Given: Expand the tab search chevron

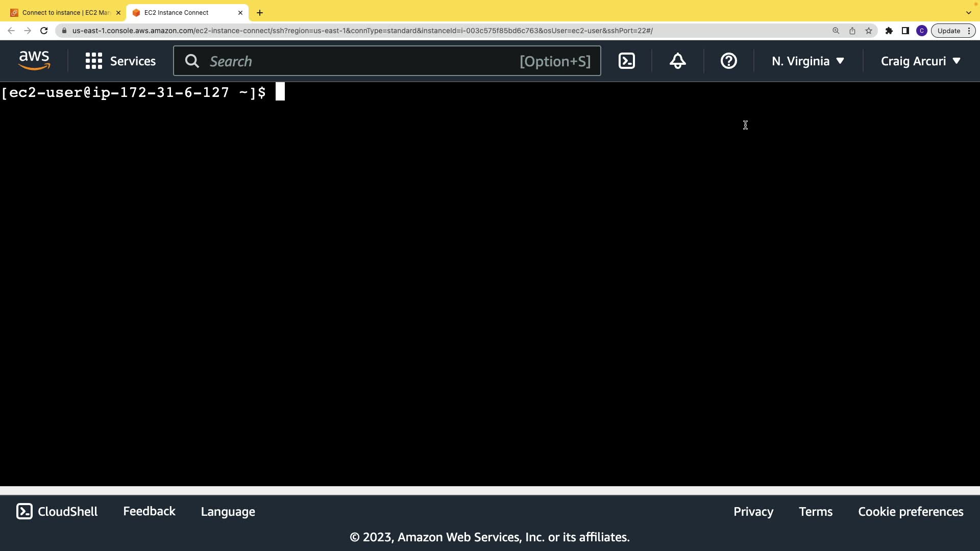Looking at the screenshot, I should pos(968,13).
